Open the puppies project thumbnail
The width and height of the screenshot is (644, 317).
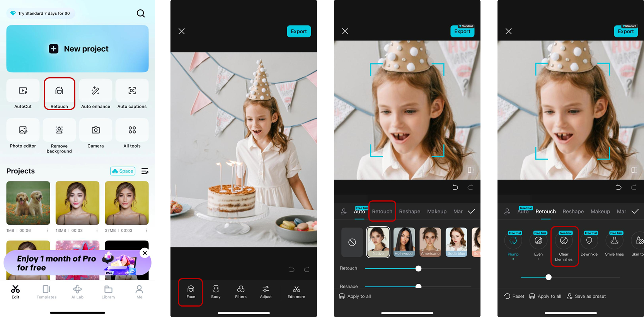click(x=28, y=203)
